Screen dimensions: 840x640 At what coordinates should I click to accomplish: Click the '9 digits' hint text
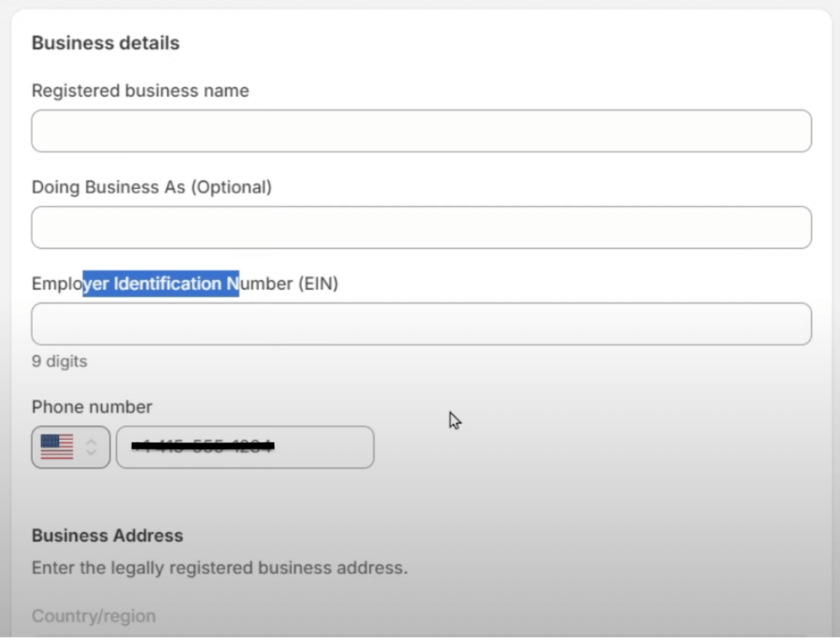(59, 362)
